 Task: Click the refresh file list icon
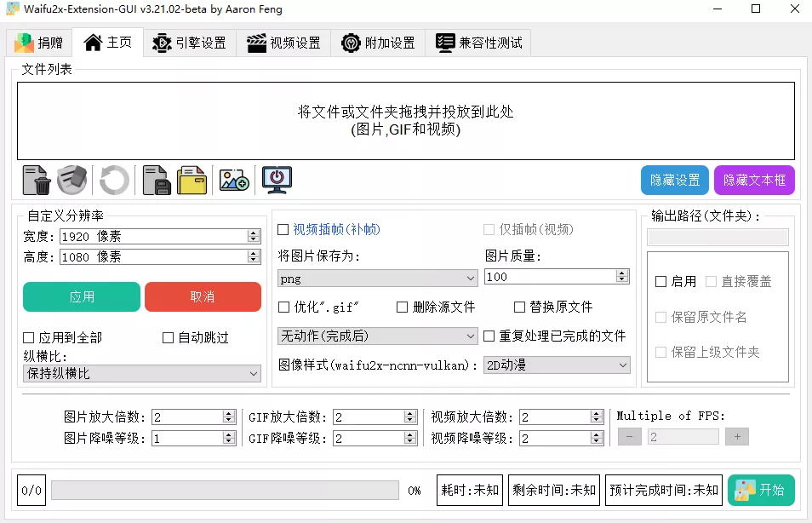113,180
